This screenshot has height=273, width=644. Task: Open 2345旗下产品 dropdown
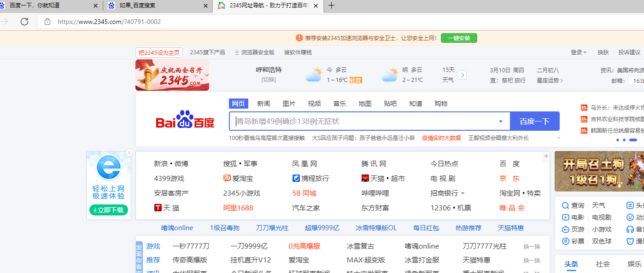pyautogui.click(x=207, y=52)
